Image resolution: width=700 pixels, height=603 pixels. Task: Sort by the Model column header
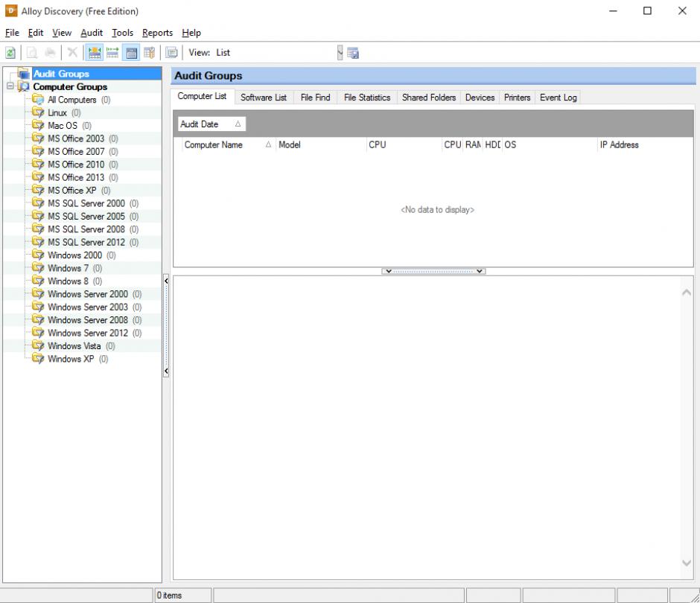coord(320,144)
